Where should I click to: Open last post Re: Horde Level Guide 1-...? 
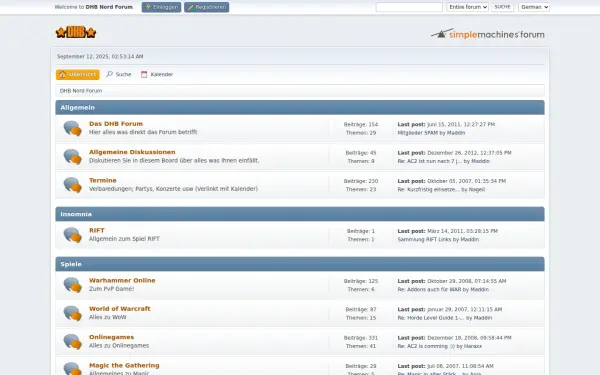point(431,318)
